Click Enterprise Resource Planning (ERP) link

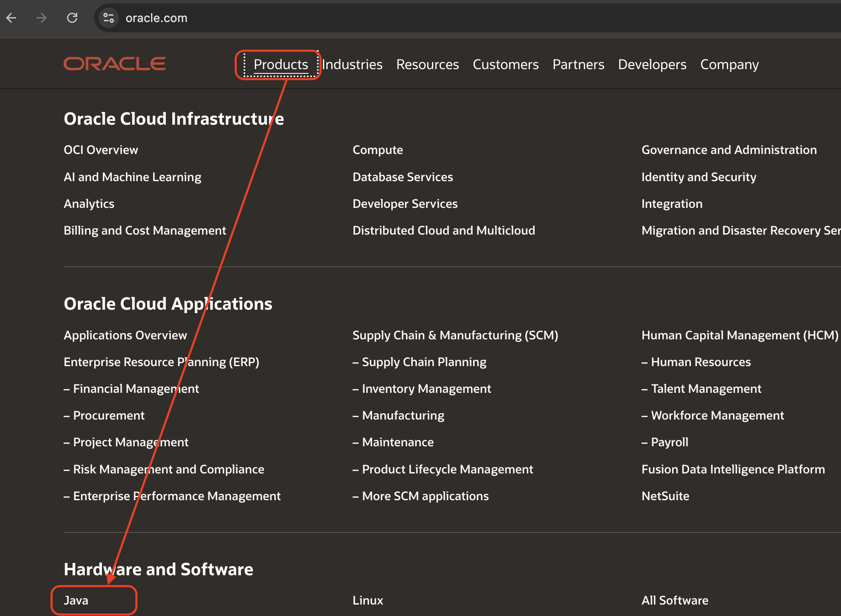[x=161, y=362]
